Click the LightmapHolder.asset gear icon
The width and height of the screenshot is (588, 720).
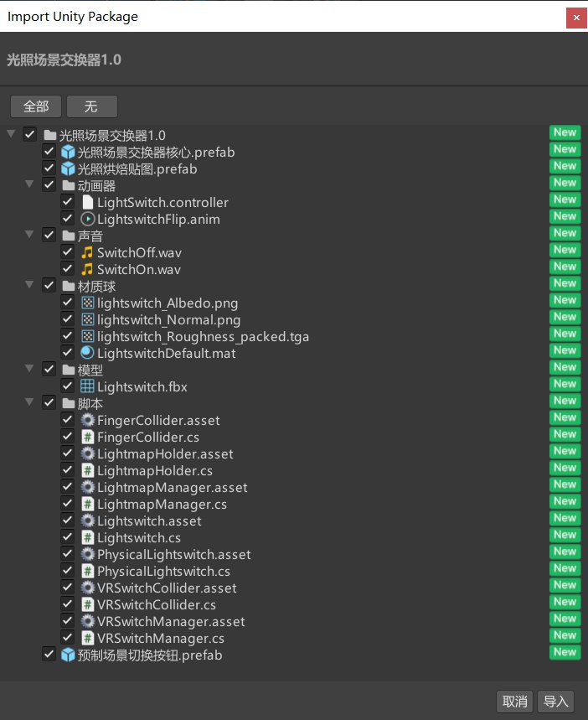pos(87,453)
